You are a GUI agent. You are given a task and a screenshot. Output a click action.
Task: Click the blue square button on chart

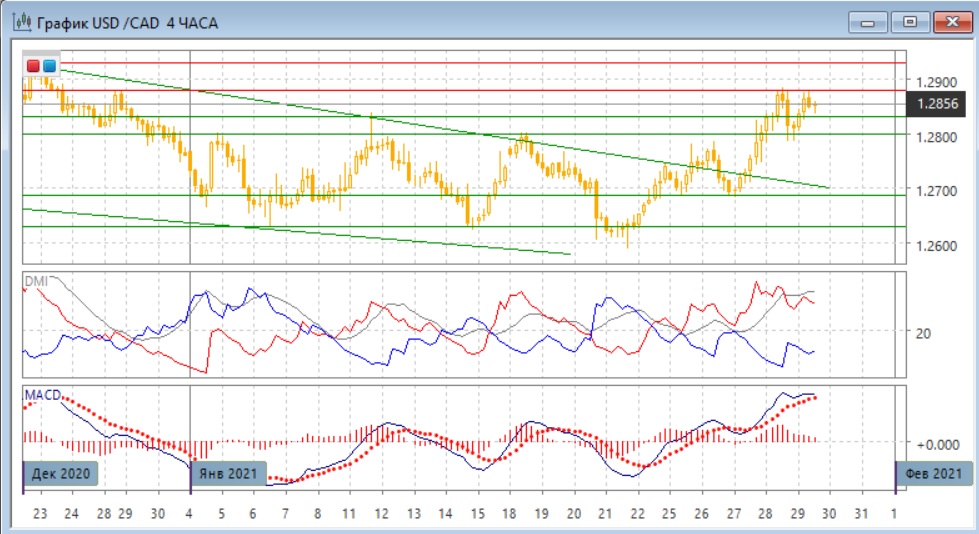[49, 66]
